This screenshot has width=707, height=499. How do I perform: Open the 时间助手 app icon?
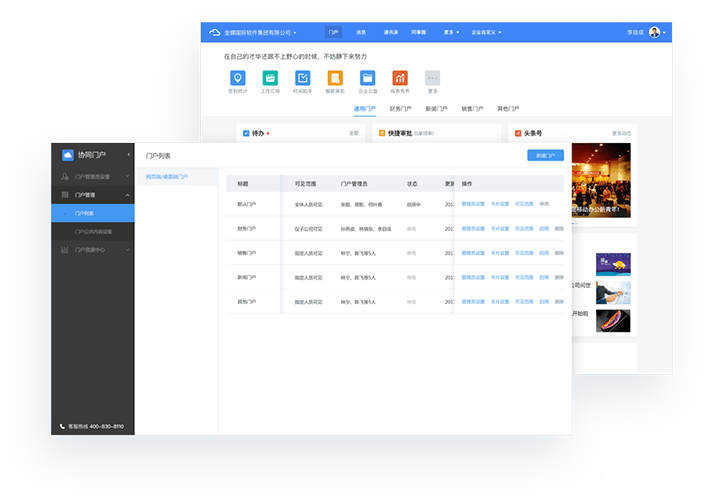point(302,78)
